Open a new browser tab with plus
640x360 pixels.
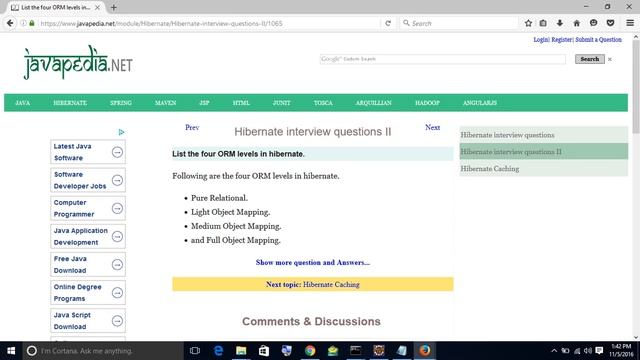click(114, 7)
